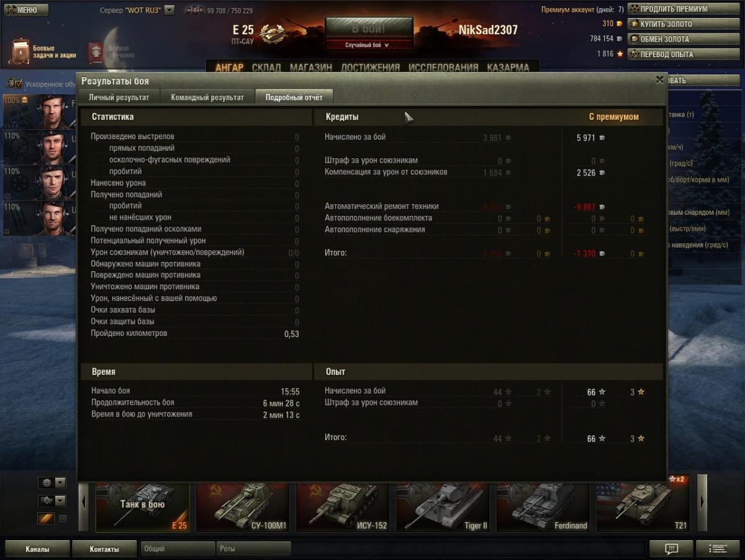This screenshot has height=560, width=745.
Task: Click ПЕРЕВОД ОПЫТА button
Action: tap(683, 54)
